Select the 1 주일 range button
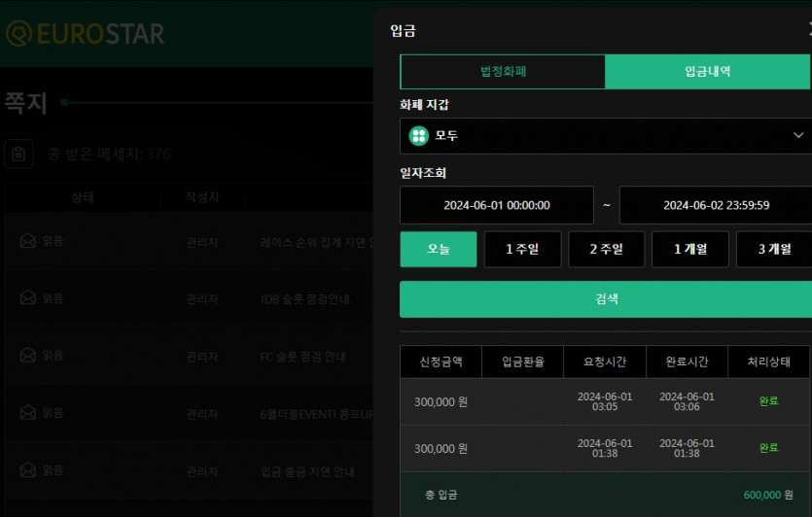The width and height of the screenshot is (812, 517). click(x=522, y=249)
